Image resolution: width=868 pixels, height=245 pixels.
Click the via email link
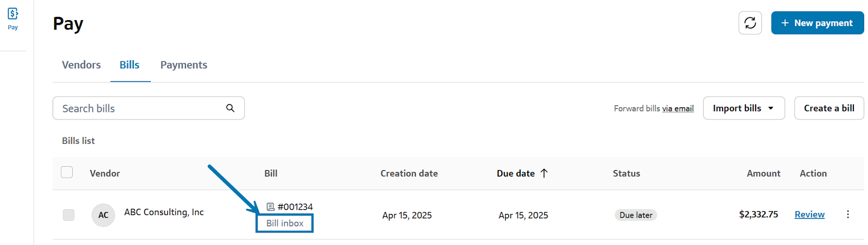[x=678, y=109]
